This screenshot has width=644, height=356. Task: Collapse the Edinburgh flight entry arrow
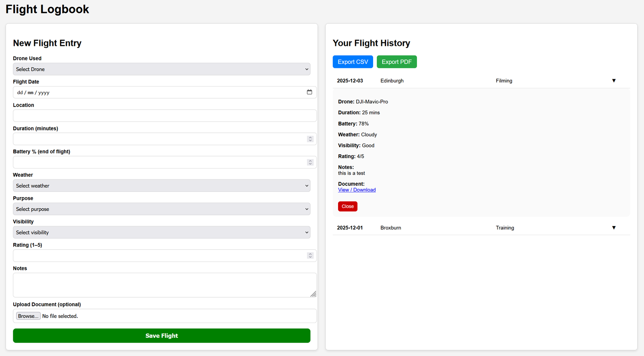pyautogui.click(x=614, y=81)
